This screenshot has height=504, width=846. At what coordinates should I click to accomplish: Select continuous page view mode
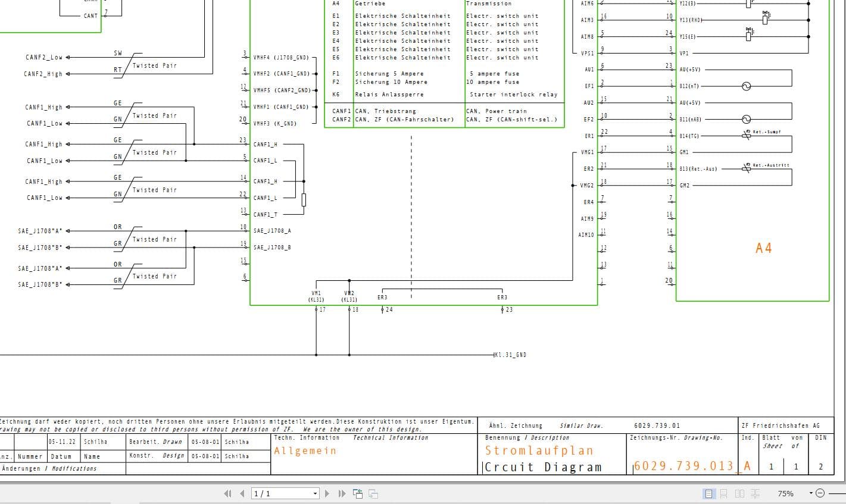pos(724,493)
